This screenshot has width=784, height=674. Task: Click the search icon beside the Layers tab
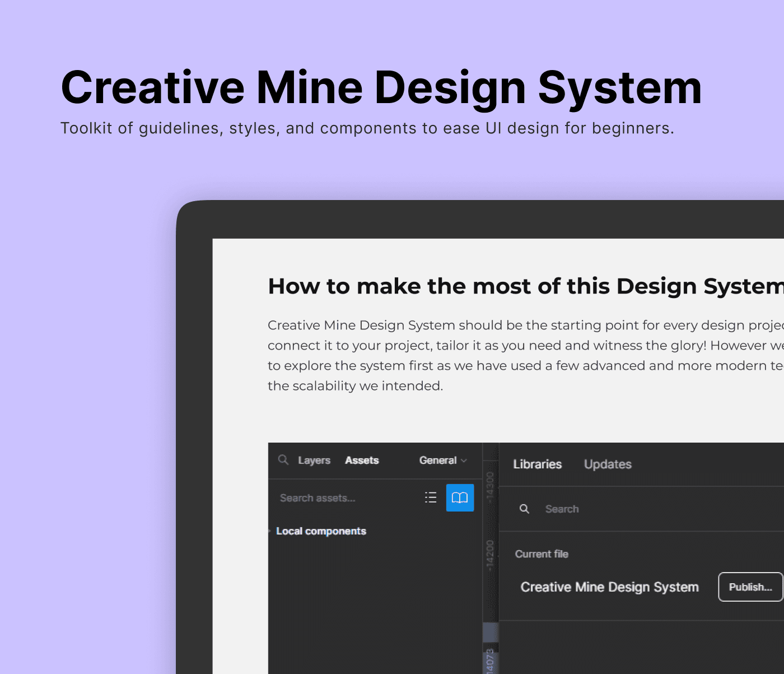(x=283, y=460)
